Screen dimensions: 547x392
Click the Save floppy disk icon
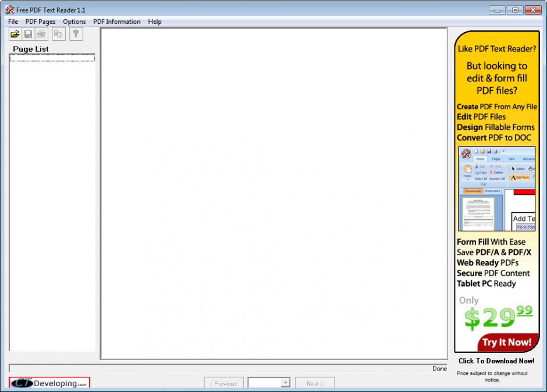[x=29, y=34]
